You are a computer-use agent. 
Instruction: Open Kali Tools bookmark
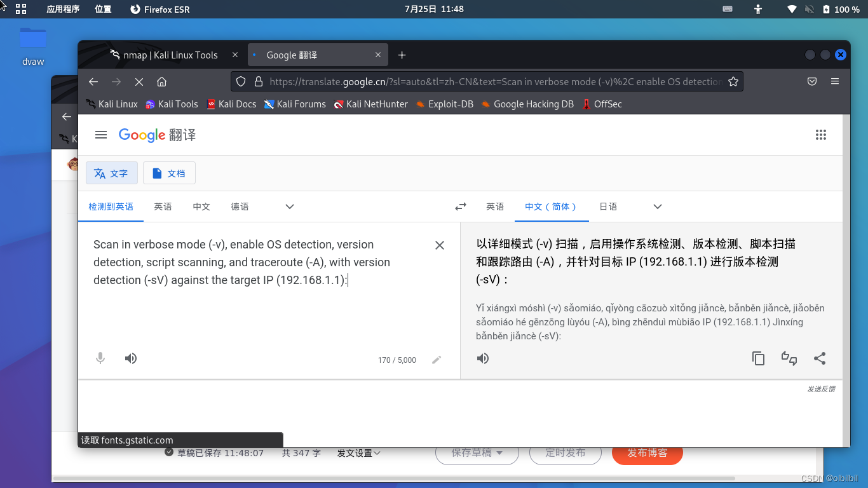click(x=172, y=104)
